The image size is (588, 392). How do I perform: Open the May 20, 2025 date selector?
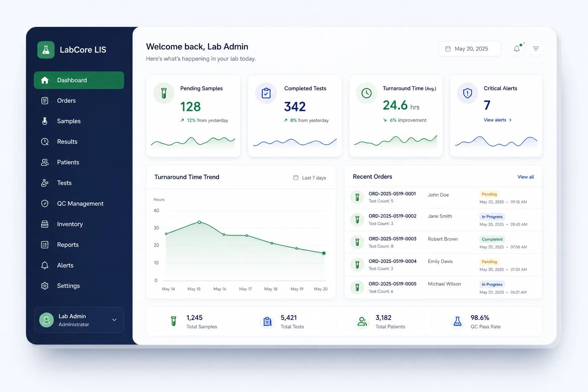[x=470, y=49]
